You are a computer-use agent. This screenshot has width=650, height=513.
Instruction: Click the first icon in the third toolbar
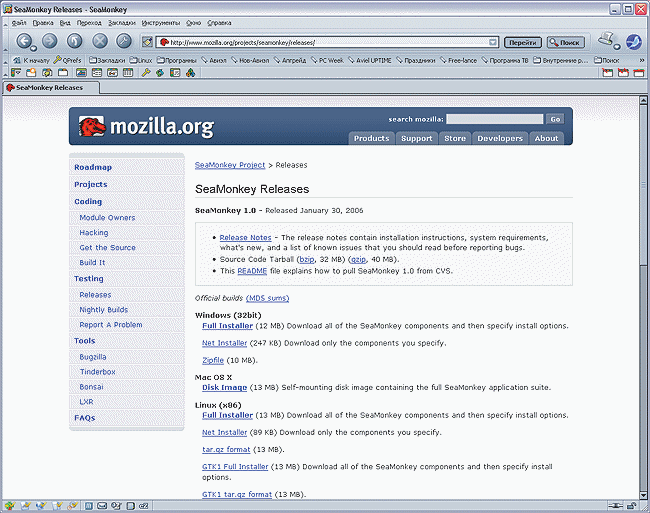(x=16, y=73)
